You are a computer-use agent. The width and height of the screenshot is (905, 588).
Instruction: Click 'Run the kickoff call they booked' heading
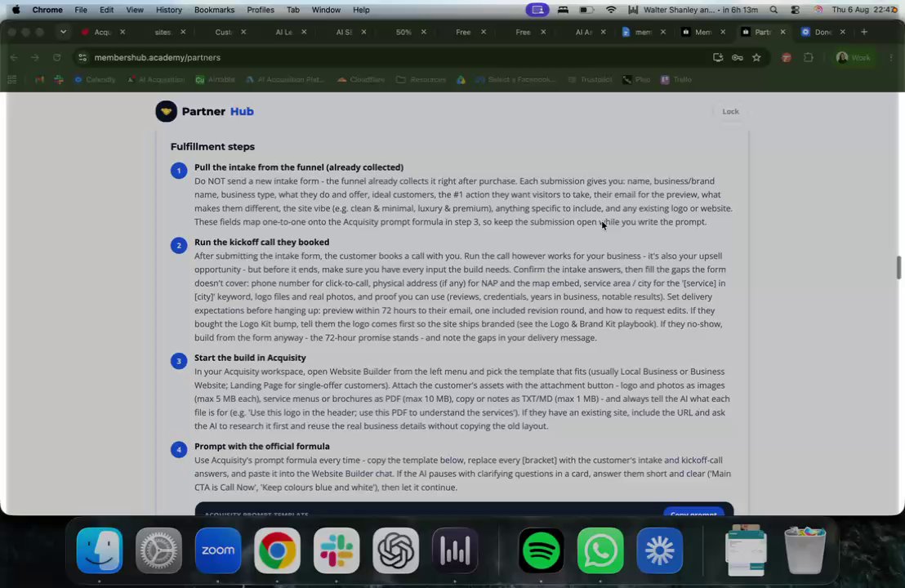click(x=261, y=243)
